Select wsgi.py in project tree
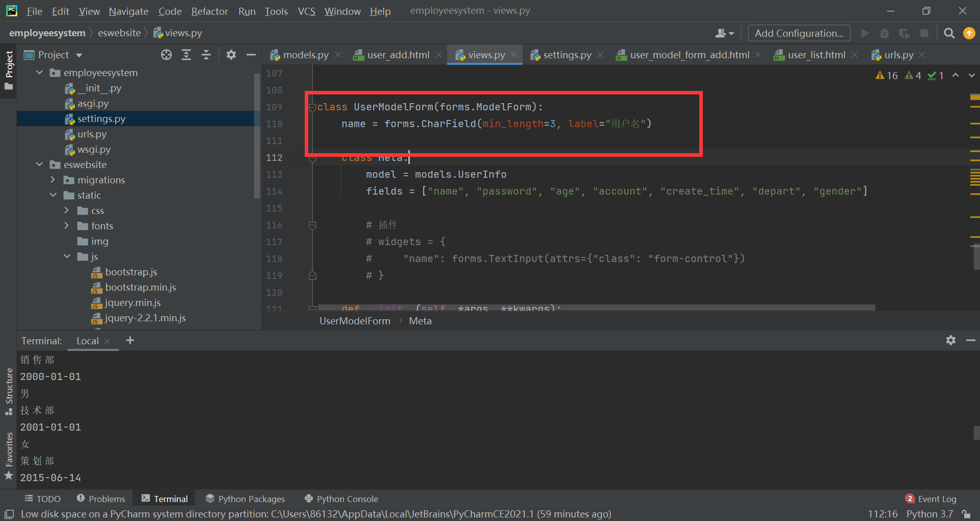 point(94,149)
